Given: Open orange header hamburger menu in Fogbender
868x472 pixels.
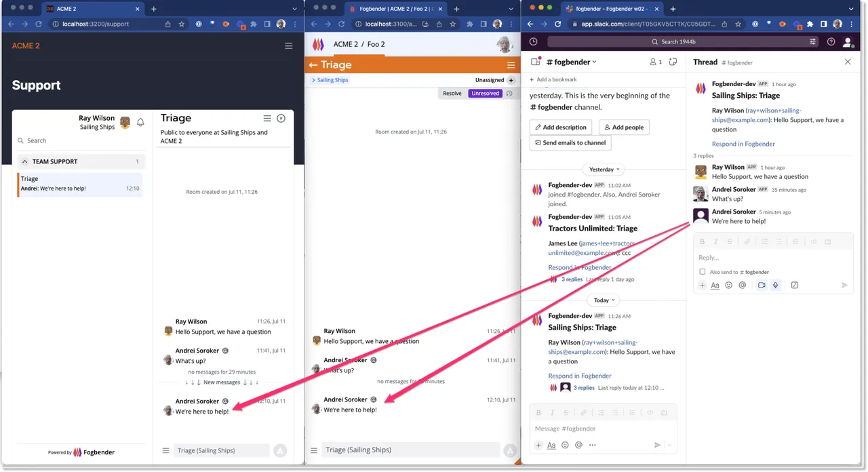Looking at the screenshot, I should (511, 65).
